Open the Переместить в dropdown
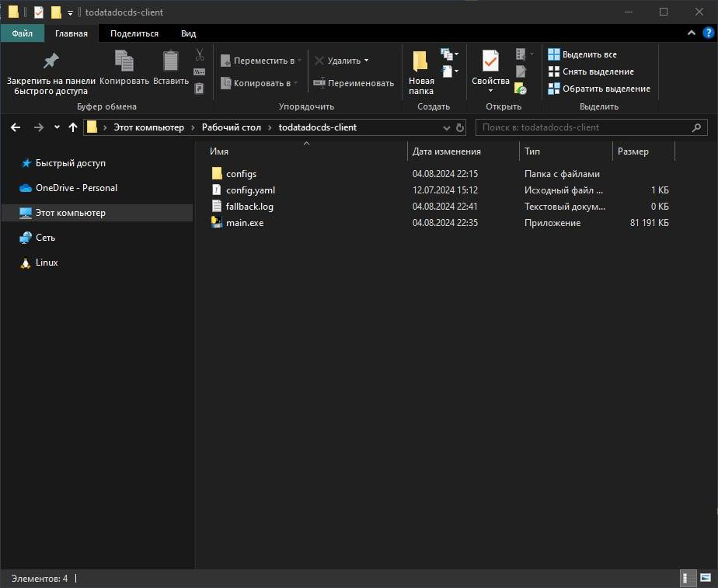 (261, 61)
